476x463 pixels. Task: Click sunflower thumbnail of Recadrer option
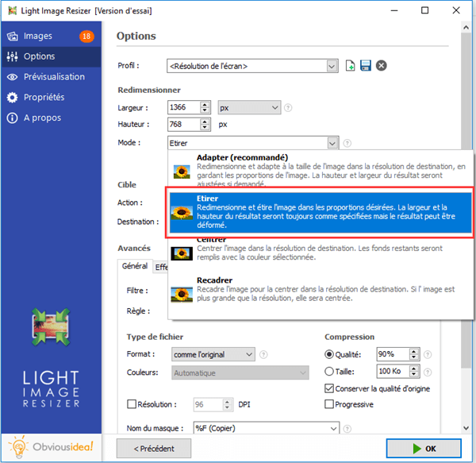pos(182,295)
